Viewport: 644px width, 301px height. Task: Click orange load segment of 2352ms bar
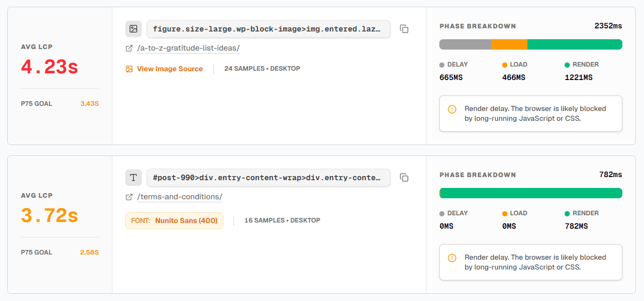509,44
